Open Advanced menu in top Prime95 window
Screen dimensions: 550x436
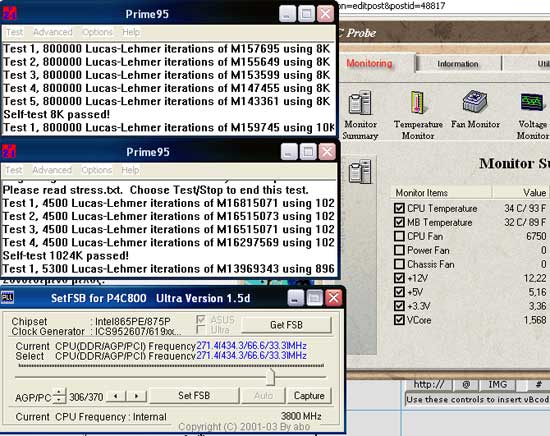coord(53,32)
